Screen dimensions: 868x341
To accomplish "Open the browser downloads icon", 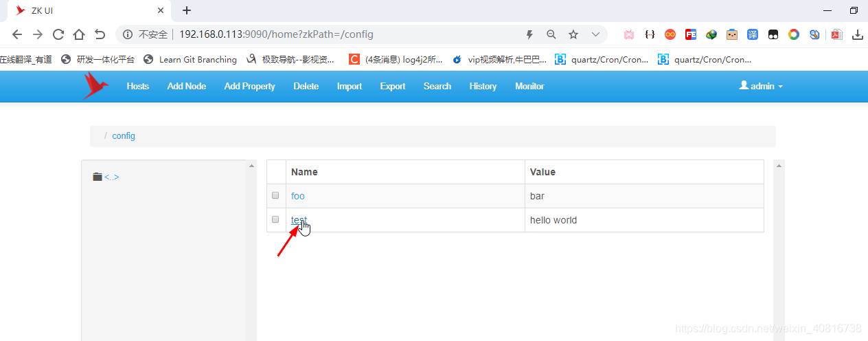I will tap(858, 34).
